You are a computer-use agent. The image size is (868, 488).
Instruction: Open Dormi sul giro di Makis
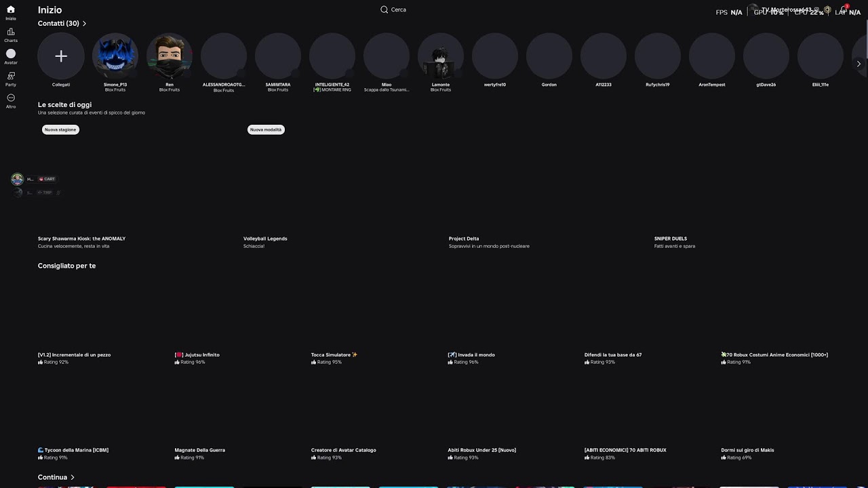[747, 450]
